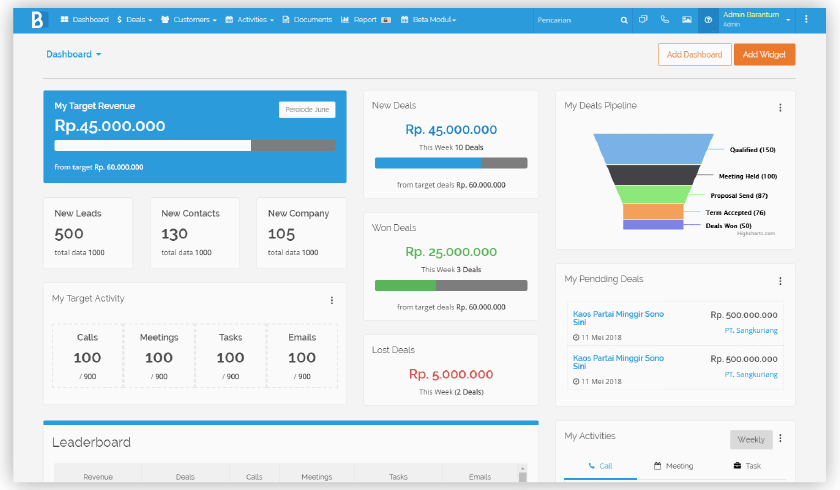
Task: Switch to the Meeting tab in My Activities
Action: 673,466
